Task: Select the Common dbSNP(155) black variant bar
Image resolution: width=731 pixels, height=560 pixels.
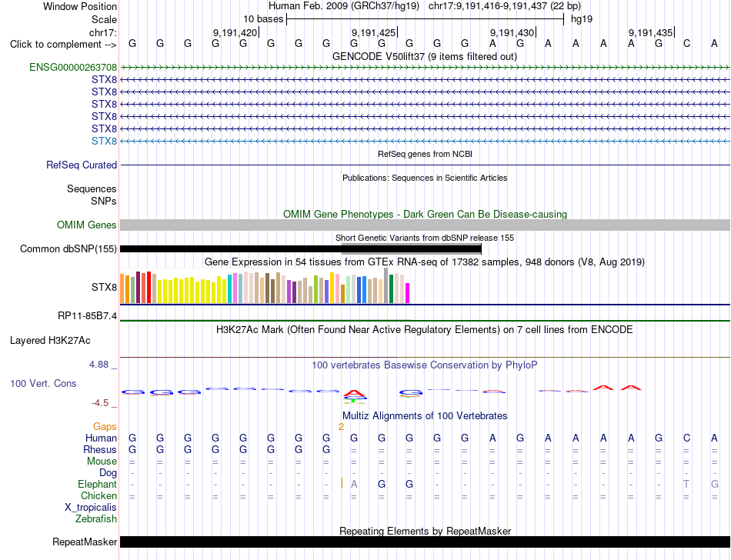Action: click(x=301, y=248)
